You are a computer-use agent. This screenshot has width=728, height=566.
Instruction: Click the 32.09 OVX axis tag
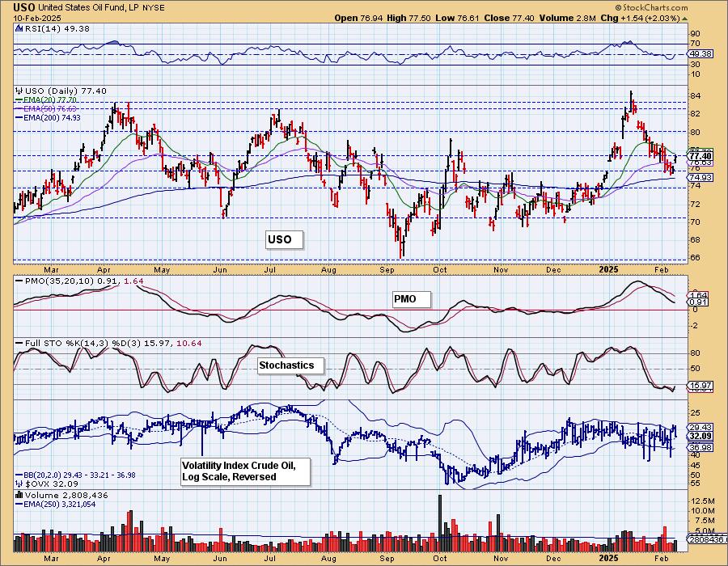(700, 436)
